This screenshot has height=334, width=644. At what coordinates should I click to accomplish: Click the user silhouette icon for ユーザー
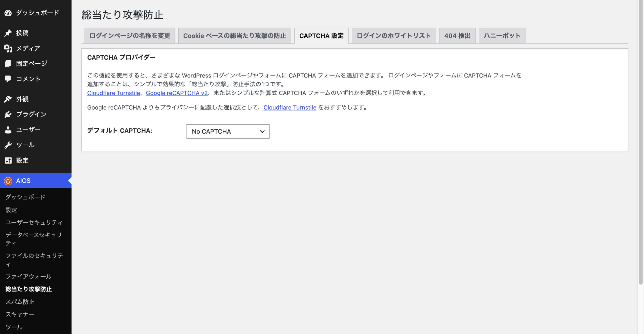8,130
